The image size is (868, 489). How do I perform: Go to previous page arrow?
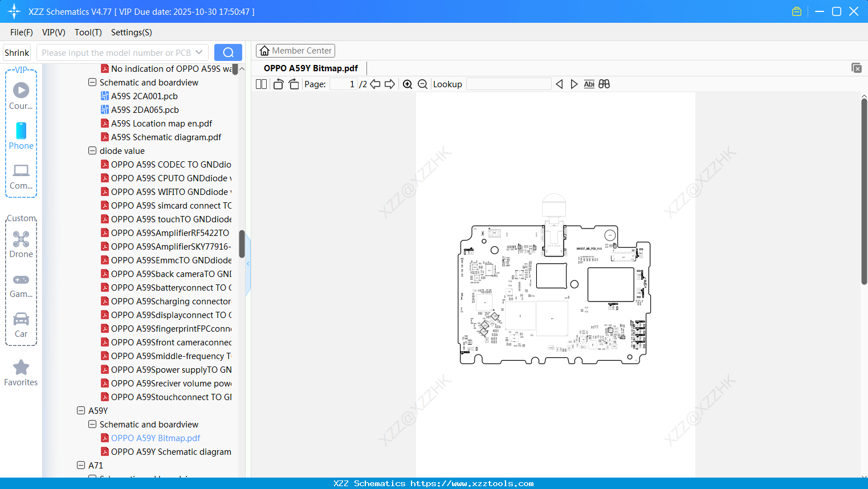(375, 84)
